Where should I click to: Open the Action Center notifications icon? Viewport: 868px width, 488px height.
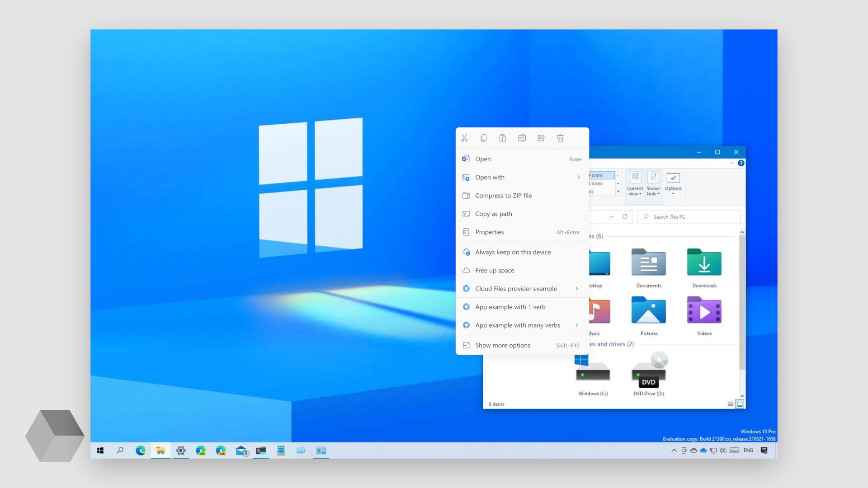(x=764, y=450)
